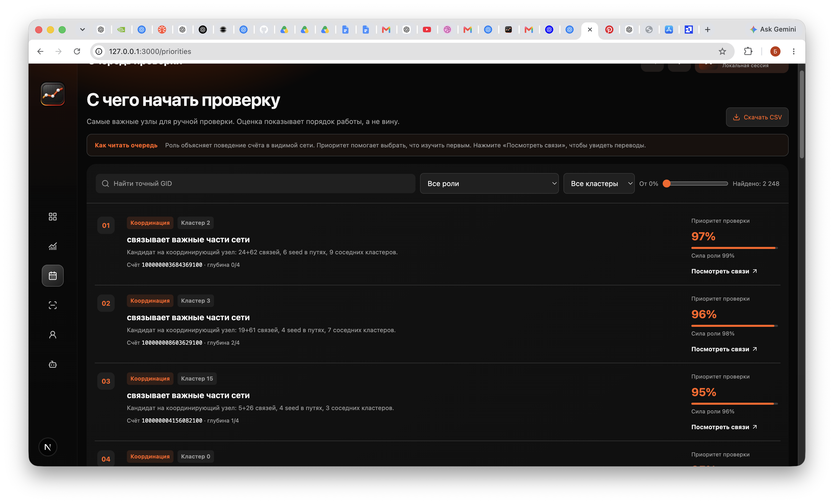The image size is (834, 504).
Task: Click the Ask Gemini button
Action: pos(773,30)
